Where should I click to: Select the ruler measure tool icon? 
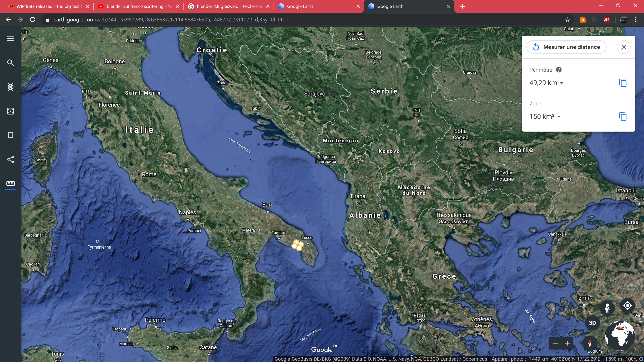[x=11, y=184]
